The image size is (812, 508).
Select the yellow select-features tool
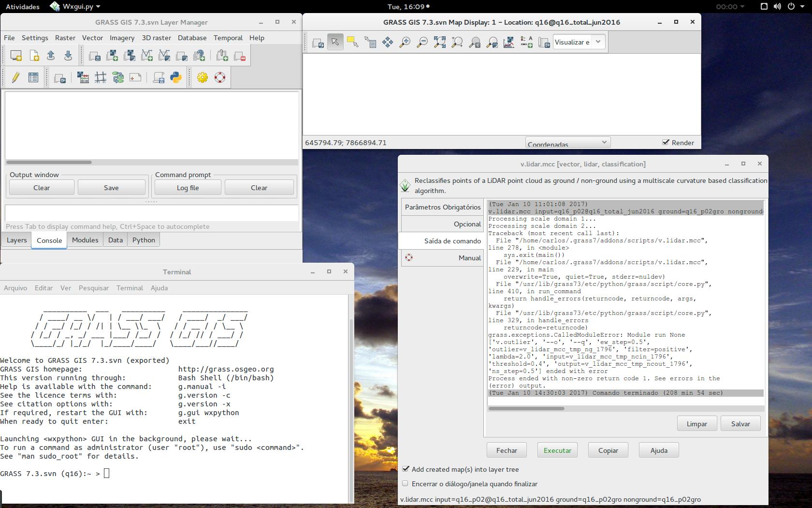[352, 43]
